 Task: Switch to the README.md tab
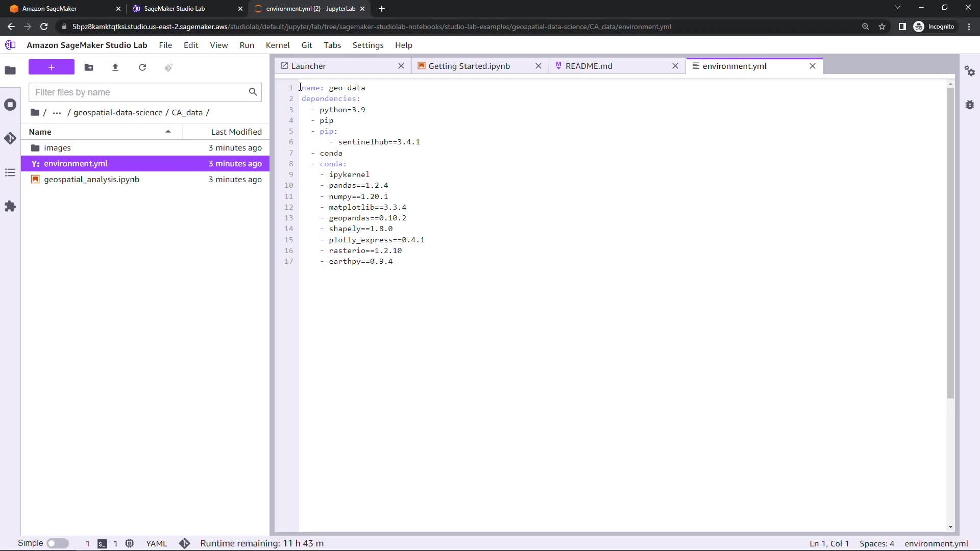[x=589, y=66]
